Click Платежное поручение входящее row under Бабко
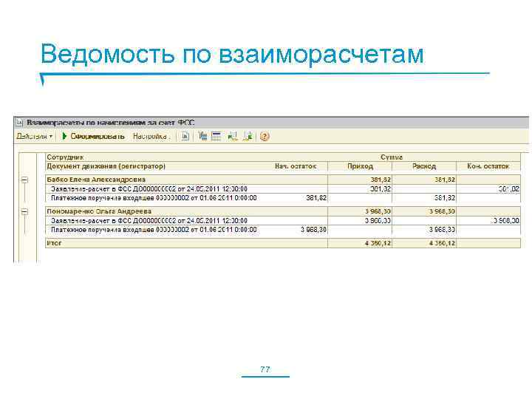 [283, 198]
